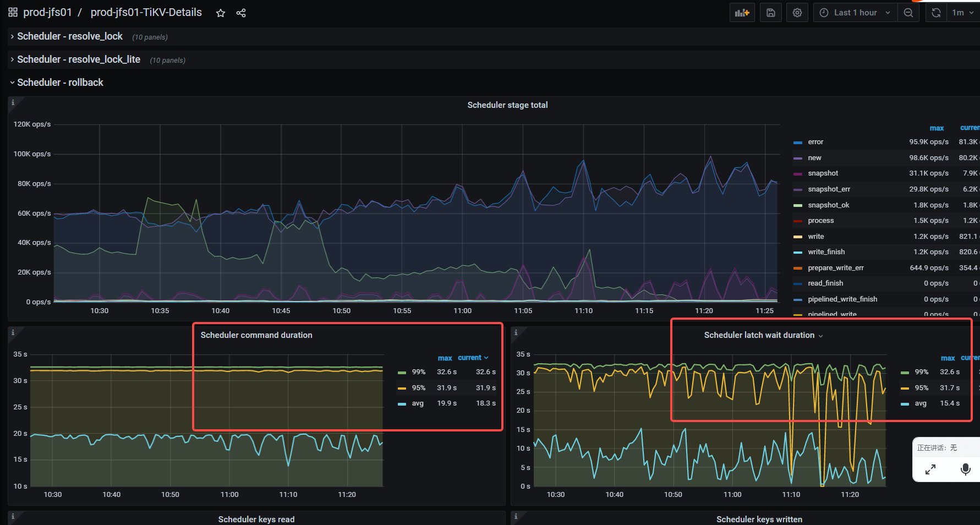Click the share dashboard icon

tap(241, 13)
